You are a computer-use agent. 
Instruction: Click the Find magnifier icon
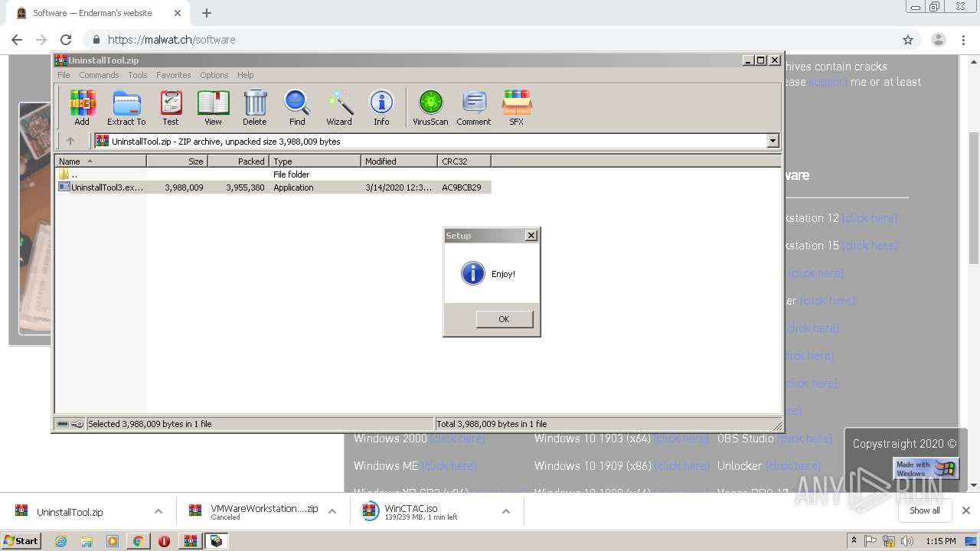[297, 107]
